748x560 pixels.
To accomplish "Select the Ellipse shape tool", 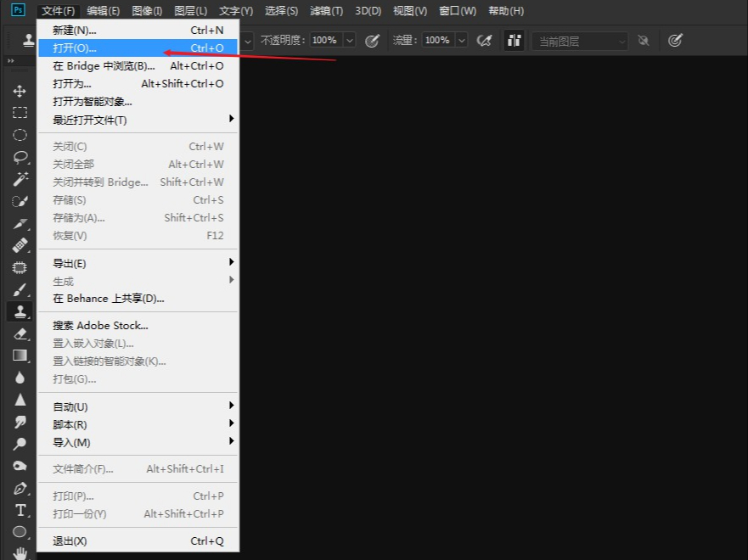I will pyautogui.click(x=20, y=531).
